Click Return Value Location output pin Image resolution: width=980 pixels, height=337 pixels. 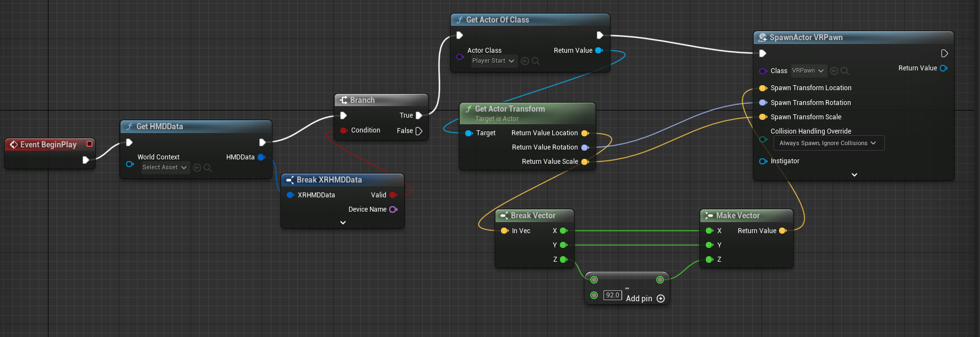pos(585,133)
